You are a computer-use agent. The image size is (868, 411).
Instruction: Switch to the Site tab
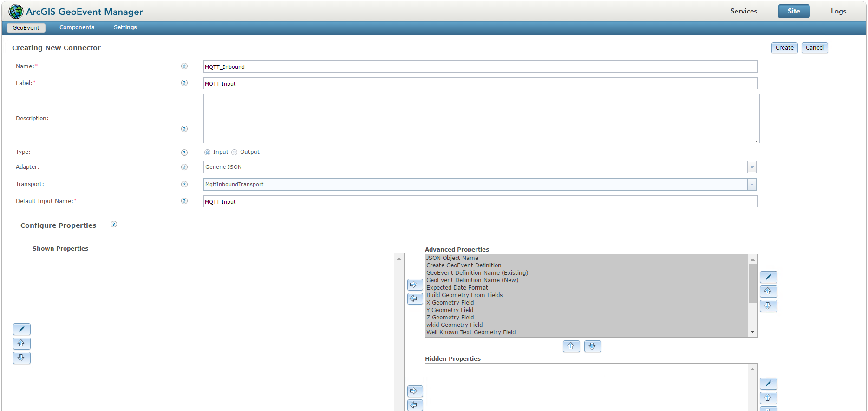pos(794,11)
